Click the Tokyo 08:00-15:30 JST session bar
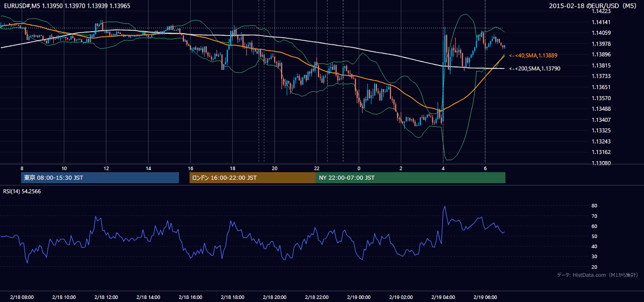 pos(100,178)
